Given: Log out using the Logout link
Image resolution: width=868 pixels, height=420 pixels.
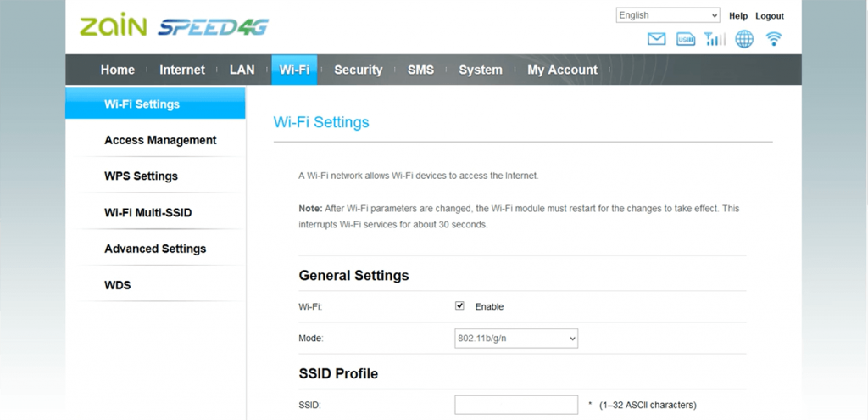Looking at the screenshot, I should tap(770, 16).
